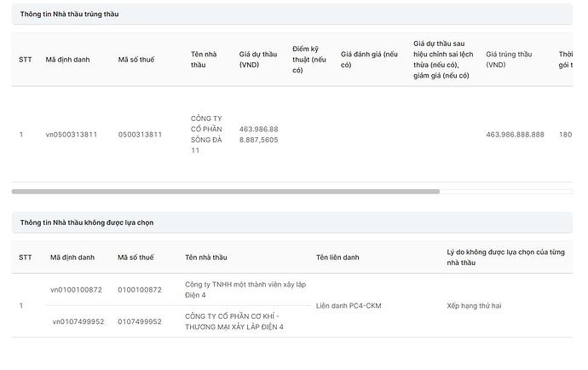This screenshot has height=370, width=588.
Task: Click the 'Giá dự thầu (VND)' column header
Action: (x=258, y=60)
